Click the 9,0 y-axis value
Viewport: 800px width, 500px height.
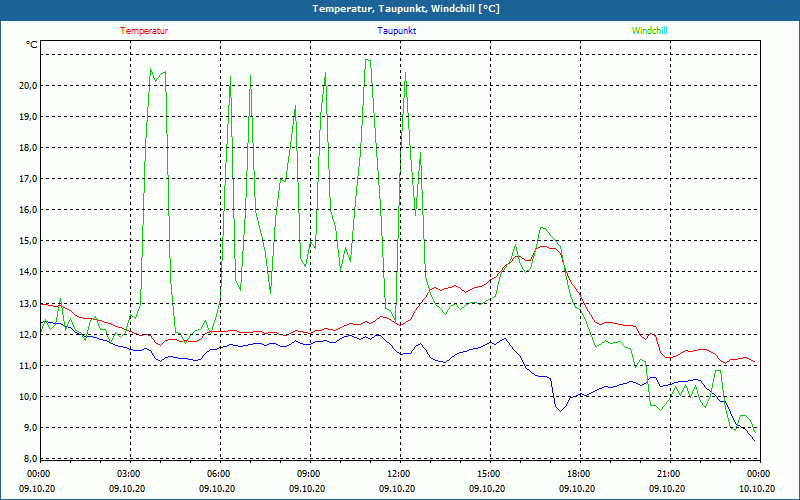click(30, 428)
